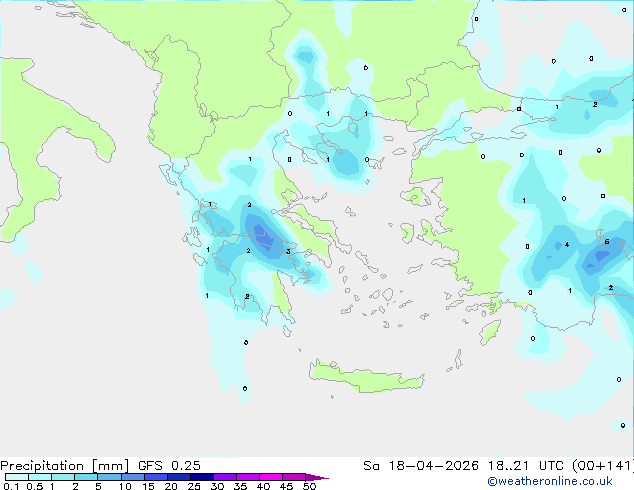Click the legend label '25'
This screenshot has height=490, width=634.
pos(194,486)
